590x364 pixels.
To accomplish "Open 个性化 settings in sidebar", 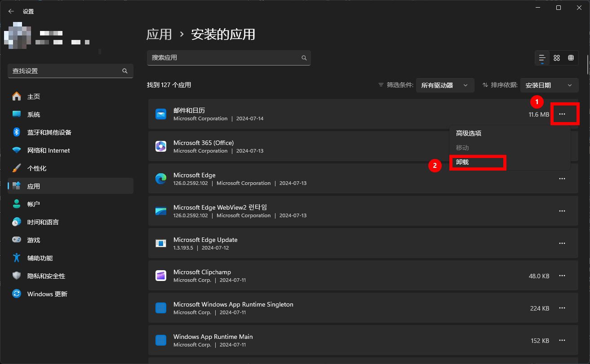I will (x=37, y=168).
